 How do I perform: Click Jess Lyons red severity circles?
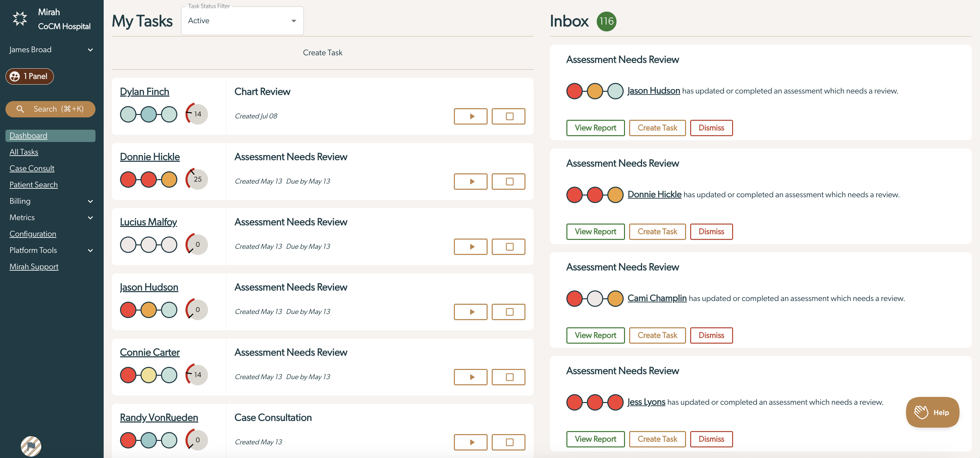pos(595,402)
